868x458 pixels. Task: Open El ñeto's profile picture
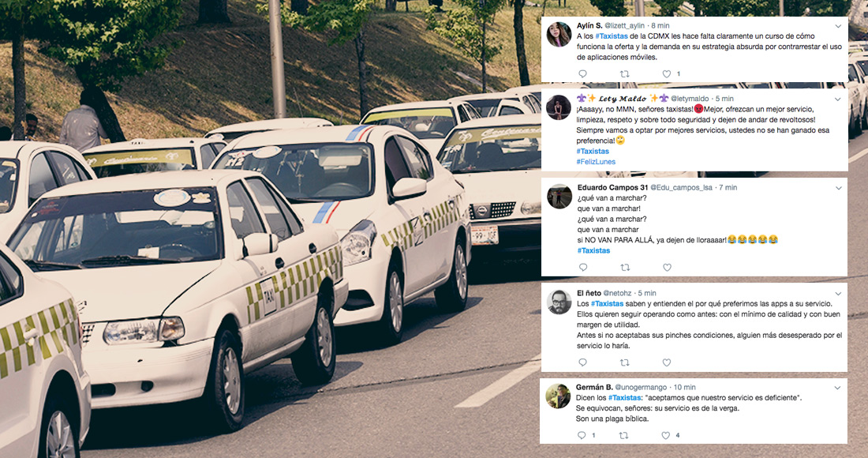559,302
